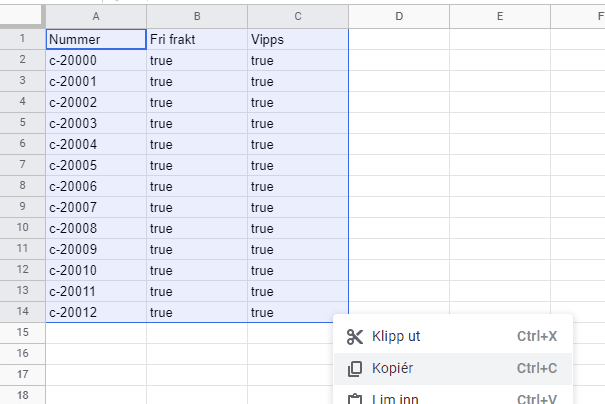
Task: Select row 14 header
Action: click(22, 312)
